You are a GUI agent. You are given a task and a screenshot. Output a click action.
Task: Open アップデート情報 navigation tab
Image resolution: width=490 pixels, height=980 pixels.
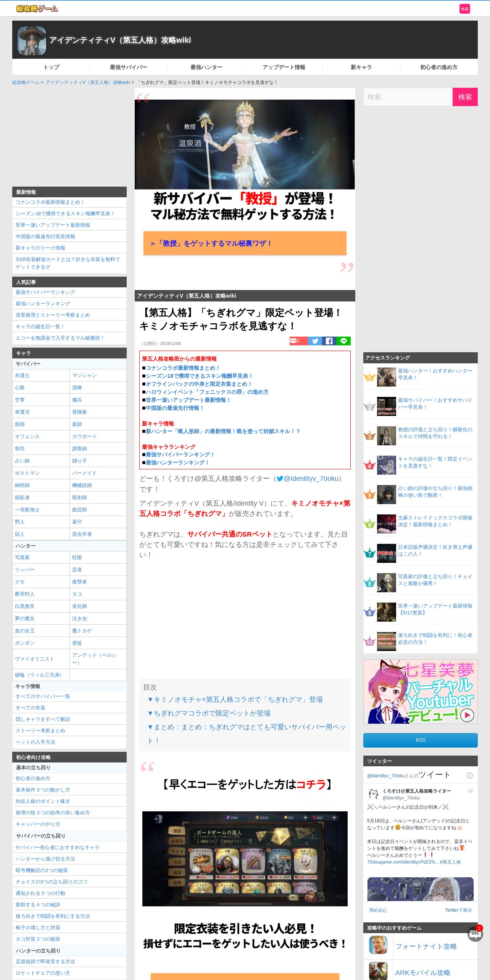click(x=284, y=67)
